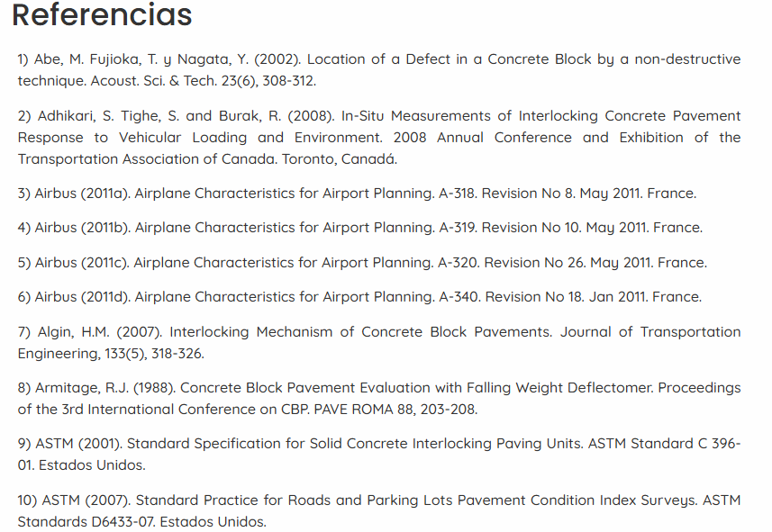Click the ASTM (2001) reference

pos(379,455)
